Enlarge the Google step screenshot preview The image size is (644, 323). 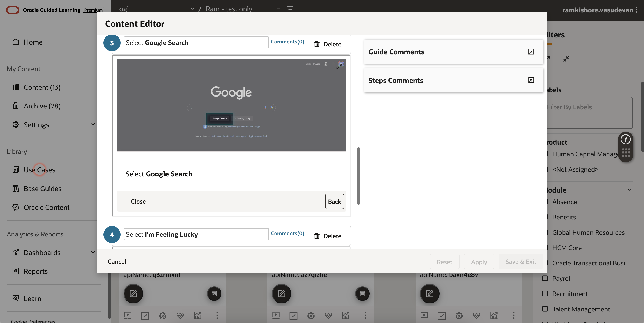pos(339,66)
